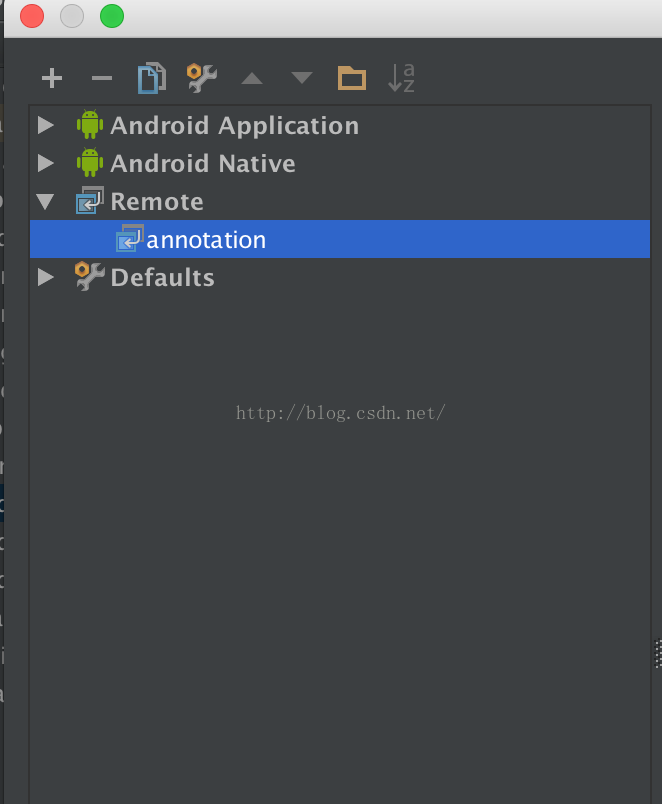Click the Android robot icon beside Android Native
This screenshot has width=662, height=804.
[x=90, y=163]
